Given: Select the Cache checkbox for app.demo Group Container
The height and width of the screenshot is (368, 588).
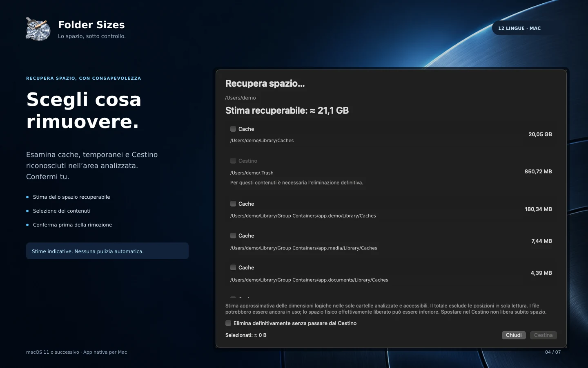Looking at the screenshot, I should coord(233,204).
